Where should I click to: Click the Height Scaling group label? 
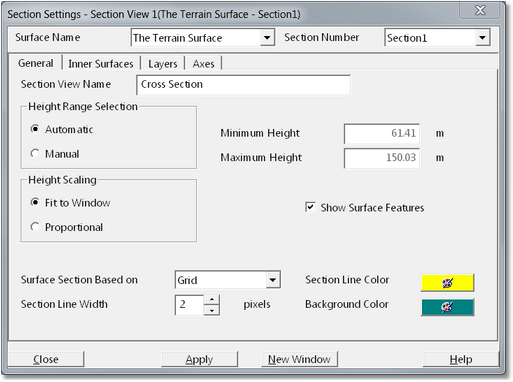62,180
